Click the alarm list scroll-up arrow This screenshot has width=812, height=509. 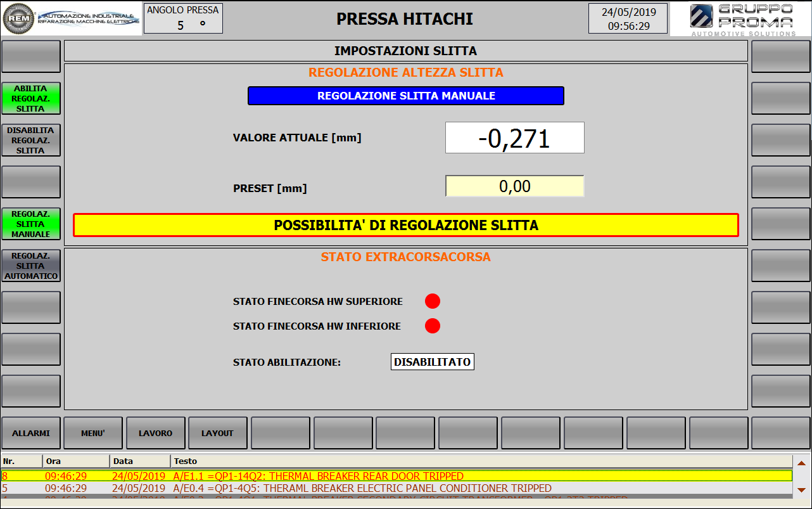[x=801, y=463]
